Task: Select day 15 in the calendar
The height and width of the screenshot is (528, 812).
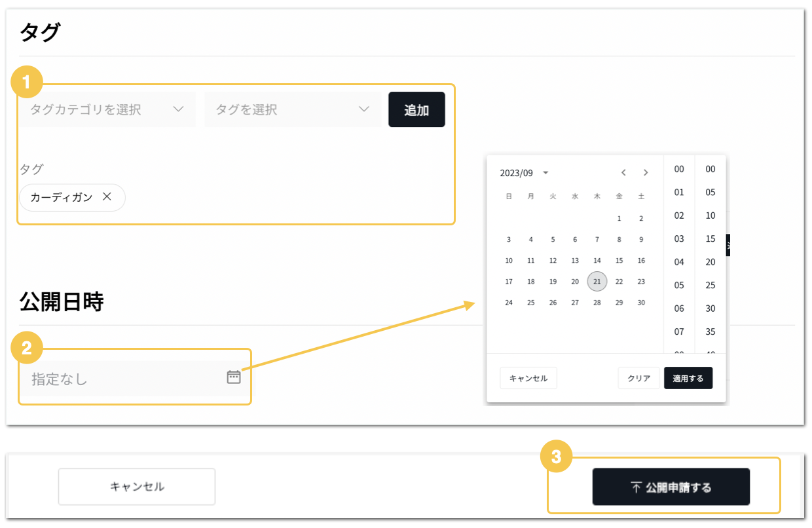Action: point(619,261)
